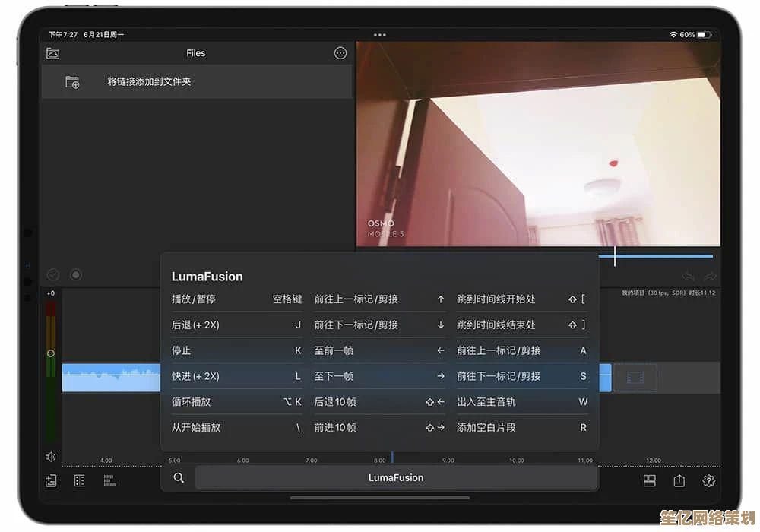Open the layout switcher icon
Viewport: 760px width, 532px height.
click(650, 480)
